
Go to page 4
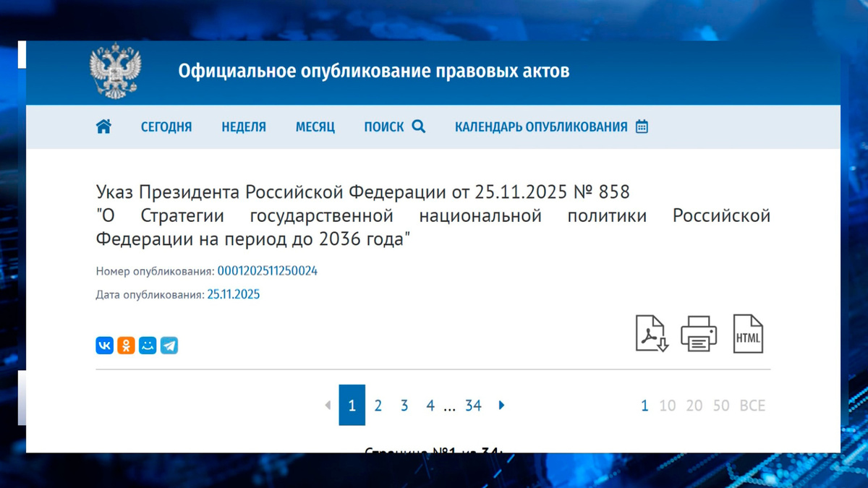pos(430,406)
